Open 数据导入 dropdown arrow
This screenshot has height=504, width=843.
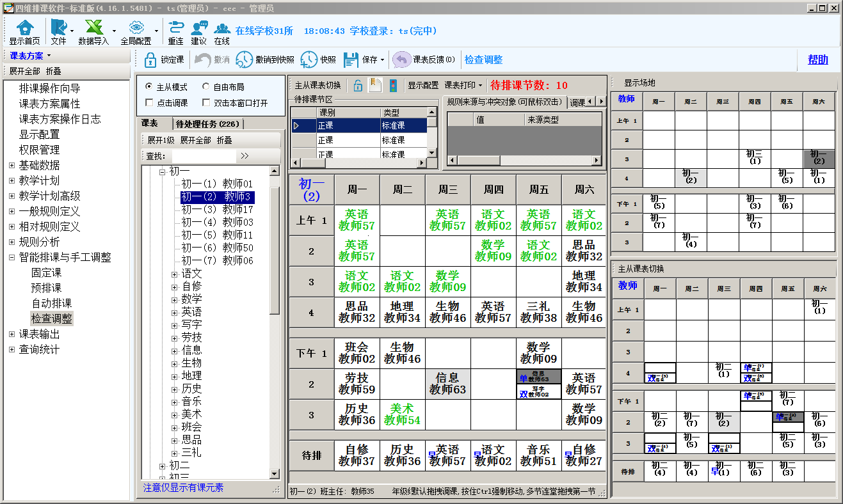(115, 31)
